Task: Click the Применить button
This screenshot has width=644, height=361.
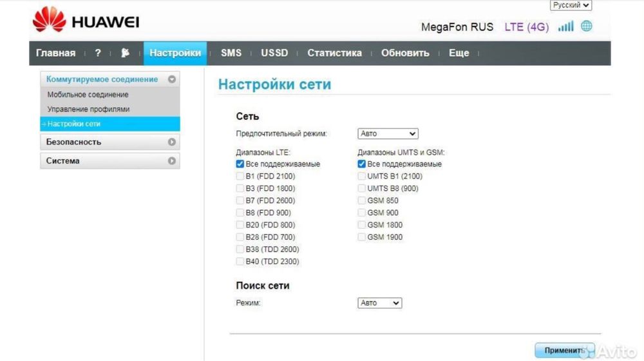Action: tap(564, 350)
